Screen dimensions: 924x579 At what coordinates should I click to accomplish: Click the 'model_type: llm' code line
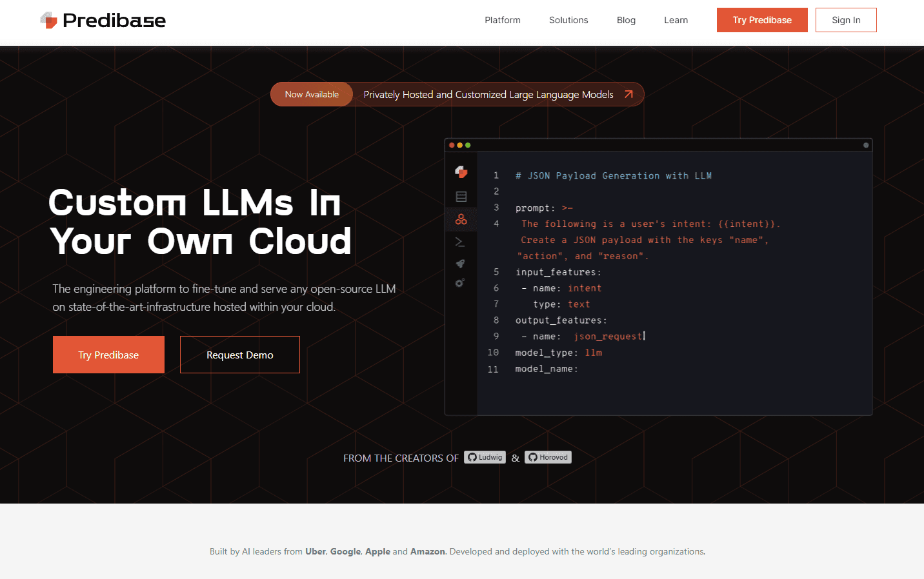click(x=559, y=353)
